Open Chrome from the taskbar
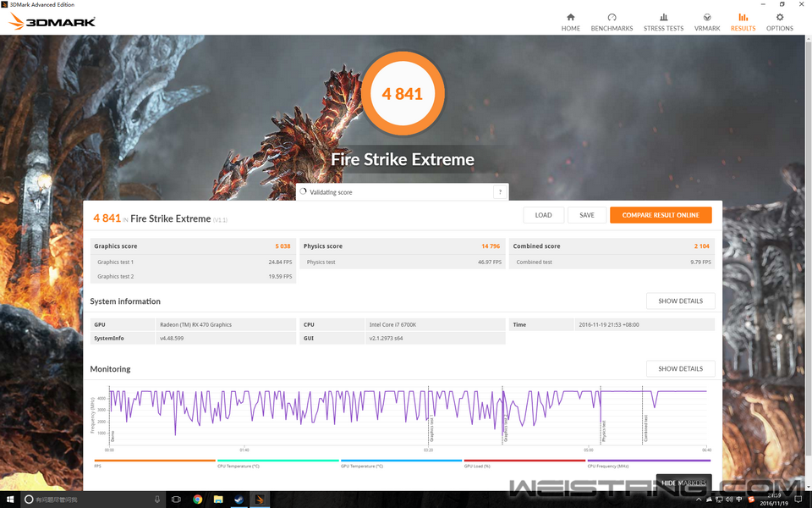 tap(197, 500)
